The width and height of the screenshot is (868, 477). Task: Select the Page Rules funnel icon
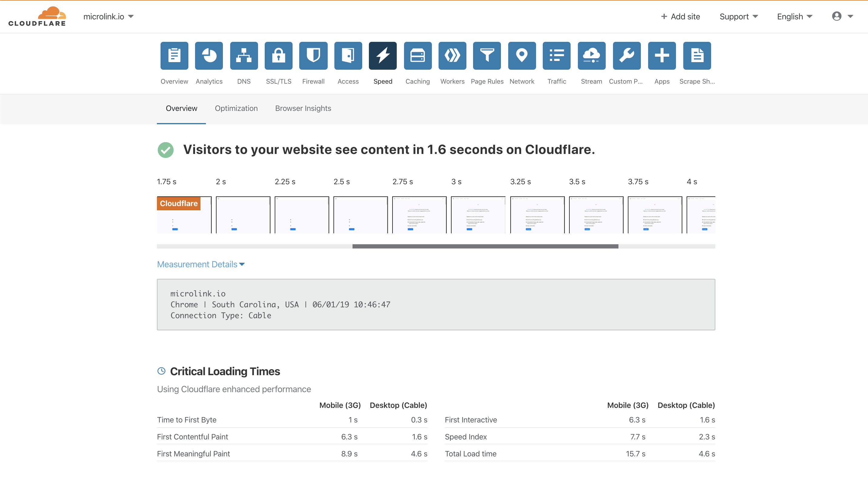click(487, 56)
